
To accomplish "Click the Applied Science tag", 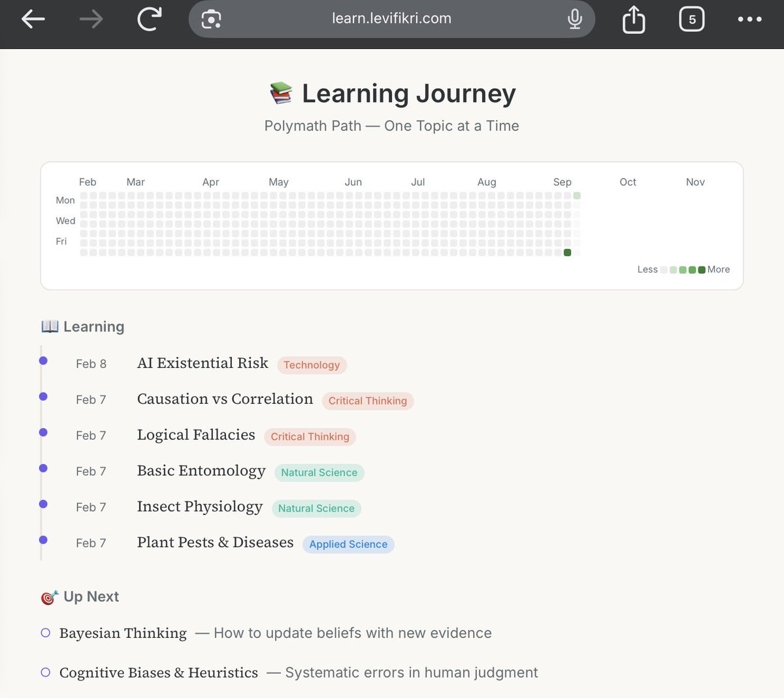I will point(348,544).
